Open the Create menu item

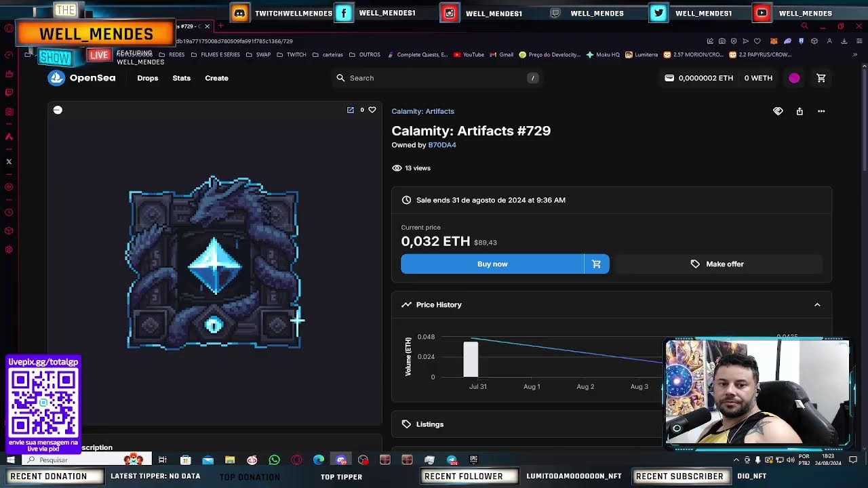pos(216,78)
